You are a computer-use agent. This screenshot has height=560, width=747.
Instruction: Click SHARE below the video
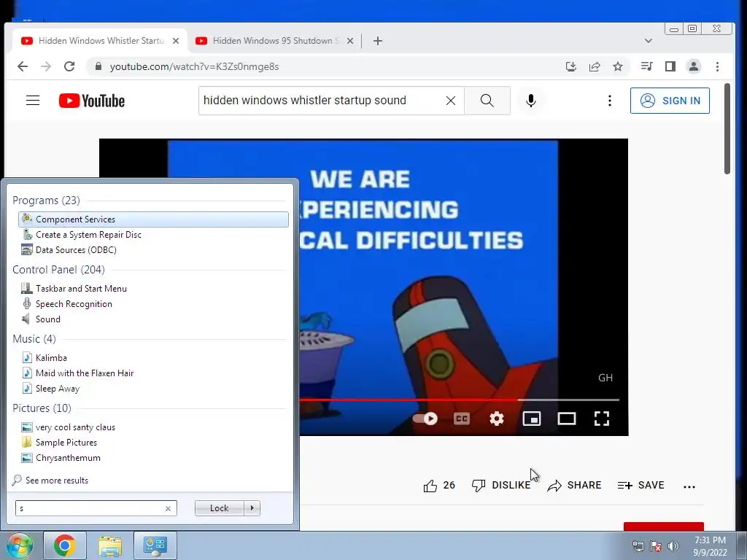(575, 485)
